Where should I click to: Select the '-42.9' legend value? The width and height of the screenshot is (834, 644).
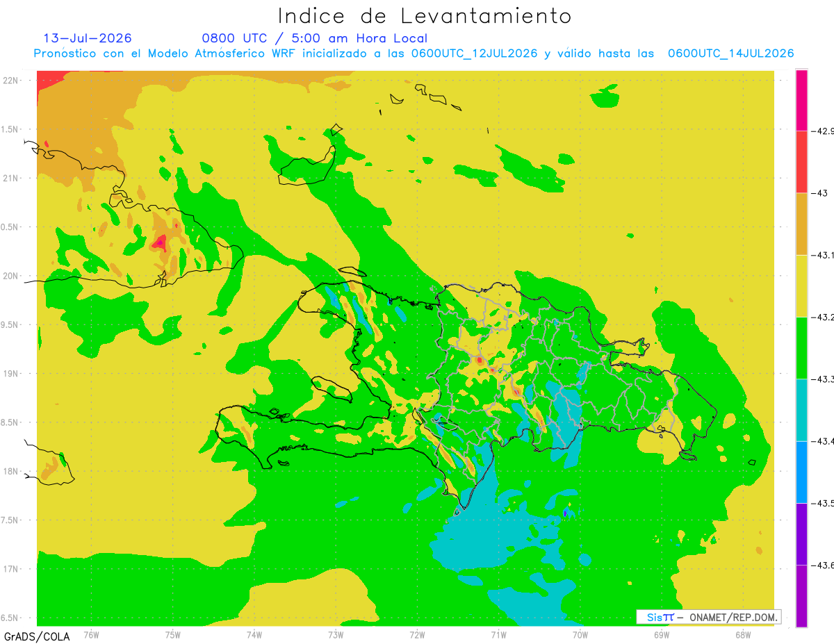point(824,131)
